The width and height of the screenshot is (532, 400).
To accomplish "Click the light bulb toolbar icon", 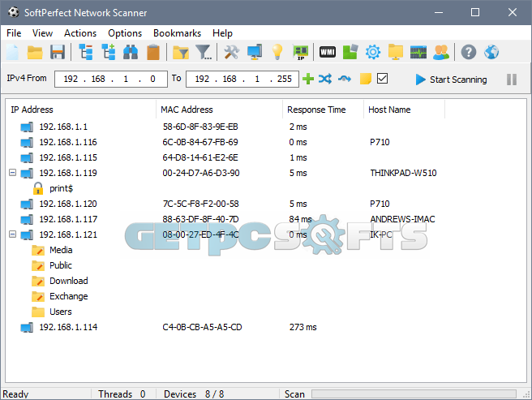I will (277, 52).
